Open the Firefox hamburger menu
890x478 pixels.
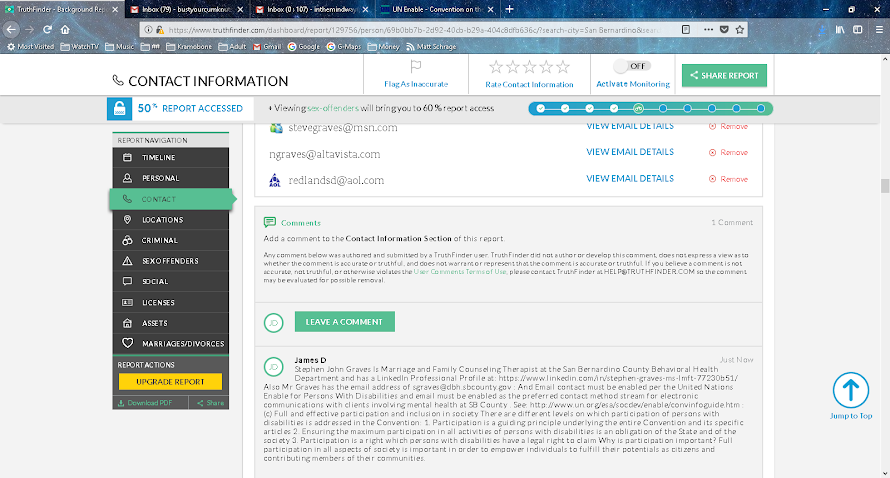tap(879, 30)
